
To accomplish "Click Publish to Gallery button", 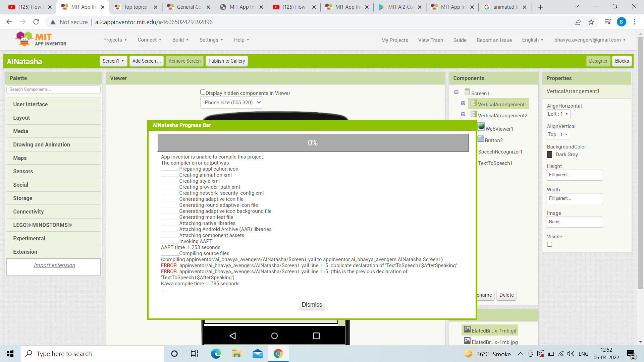I will [227, 61].
